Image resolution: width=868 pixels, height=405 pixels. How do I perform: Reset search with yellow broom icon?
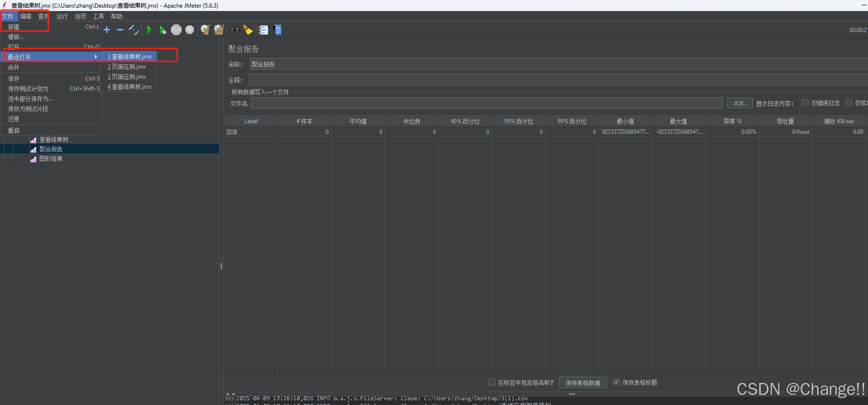pyautogui.click(x=248, y=30)
